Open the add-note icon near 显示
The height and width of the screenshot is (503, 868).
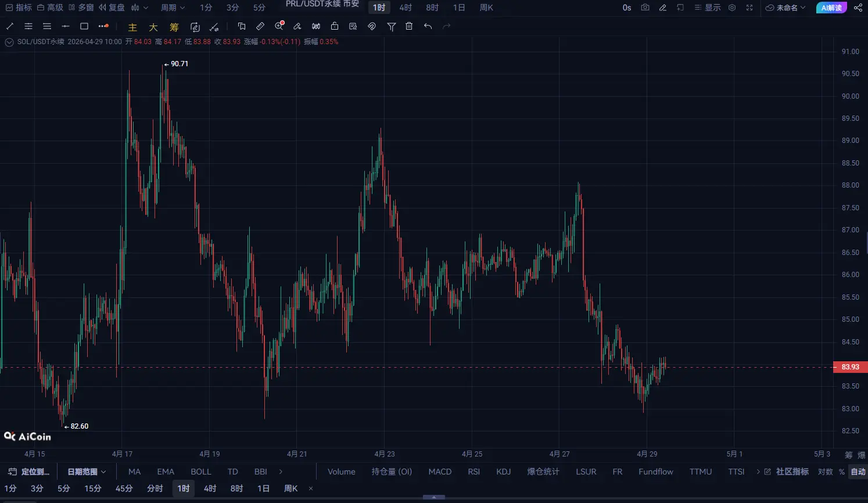pyautogui.click(x=680, y=8)
